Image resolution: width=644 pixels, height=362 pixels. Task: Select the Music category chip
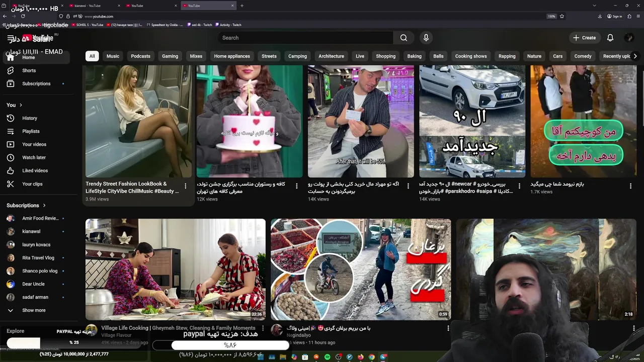pyautogui.click(x=113, y=56)
